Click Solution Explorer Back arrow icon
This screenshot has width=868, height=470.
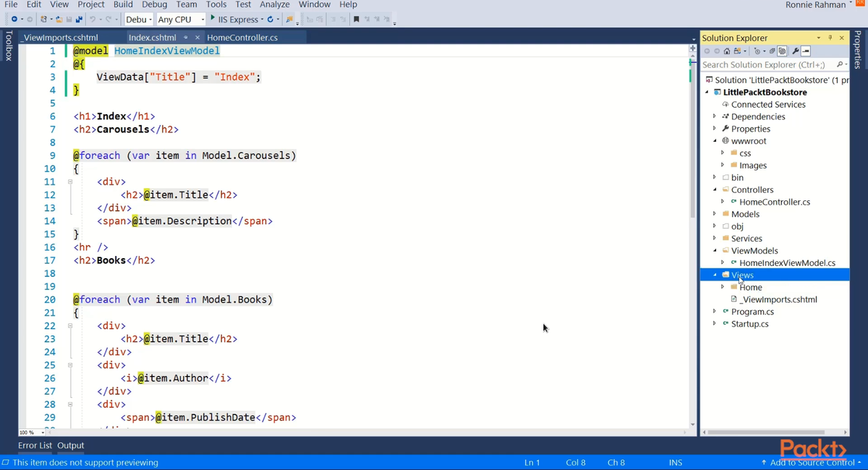click(x=707, y=51)
